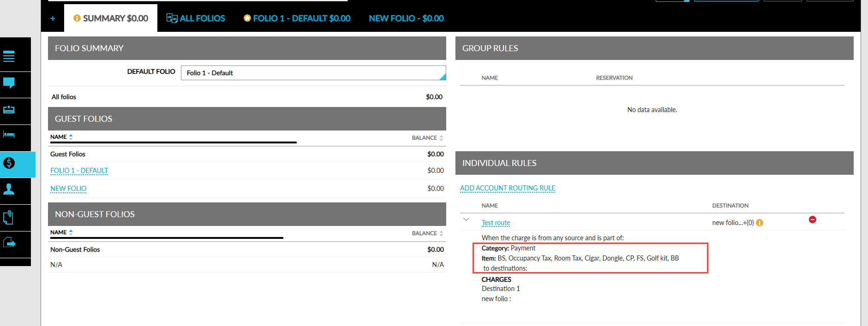
Task: Add a new folio with plus icon
Action: click(53, 18)
